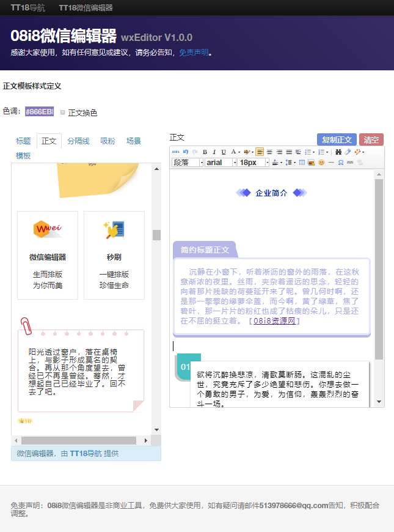Viewport: 394px width, 532px height.
Task: Toggle underline formatting
Action: (x=224, y=152)
